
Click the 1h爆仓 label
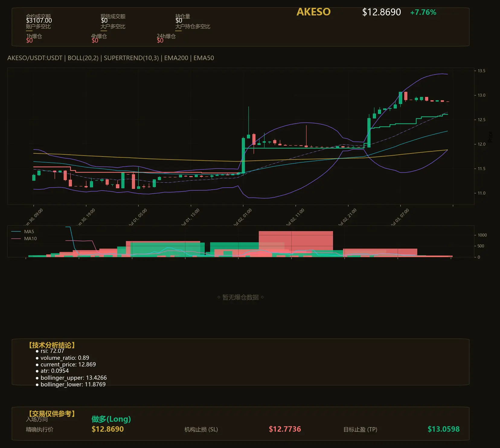click(34, 36)
